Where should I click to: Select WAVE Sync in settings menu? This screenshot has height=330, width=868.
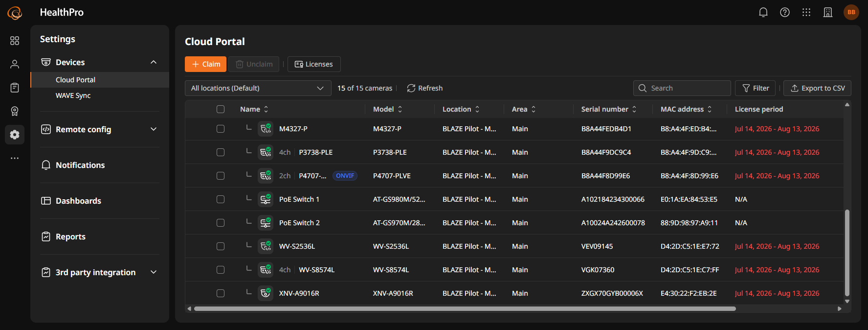[100, 95]
